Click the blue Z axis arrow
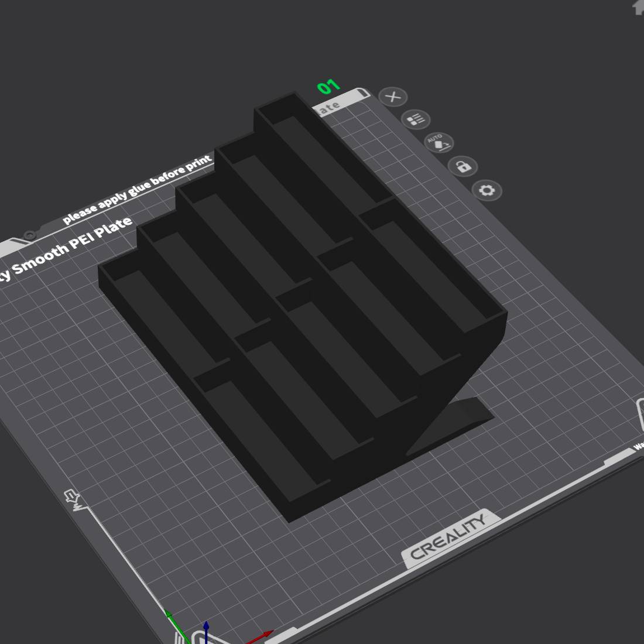Screen dimensions: 644x644 [x=206, y=628]
